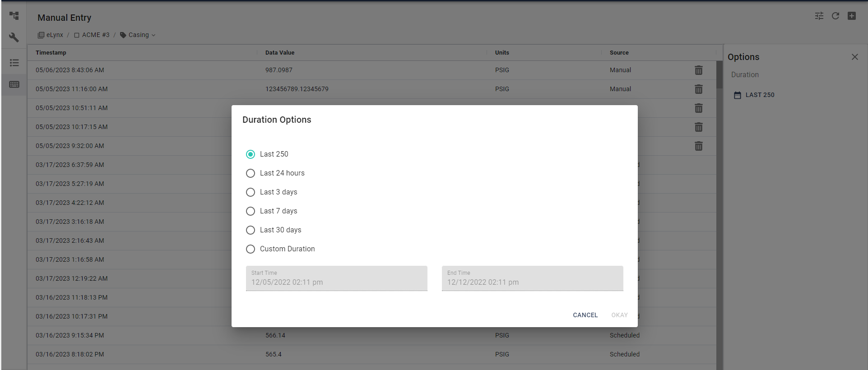
Task: Click the calendar icon beside LAST 250
Action: 738,95
